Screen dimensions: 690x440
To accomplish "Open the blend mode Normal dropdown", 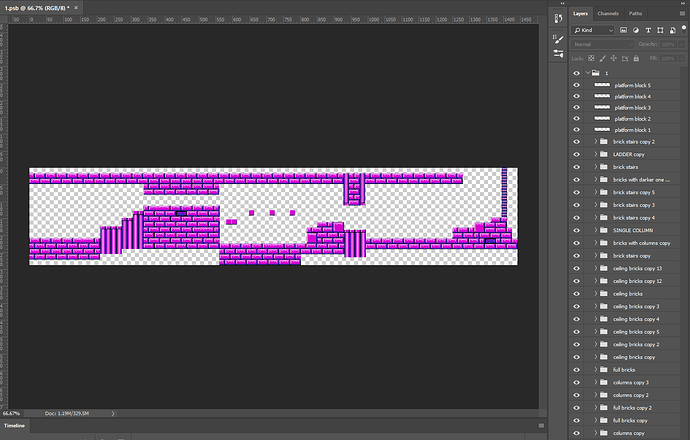I will point(602,44).
